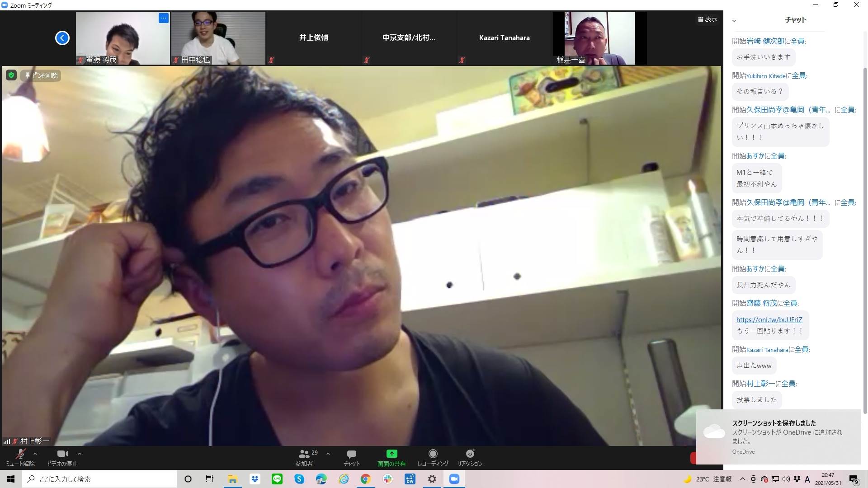Open the three-dot menu on 齋藤 将茂's thumbnail

tap(164, 18)
